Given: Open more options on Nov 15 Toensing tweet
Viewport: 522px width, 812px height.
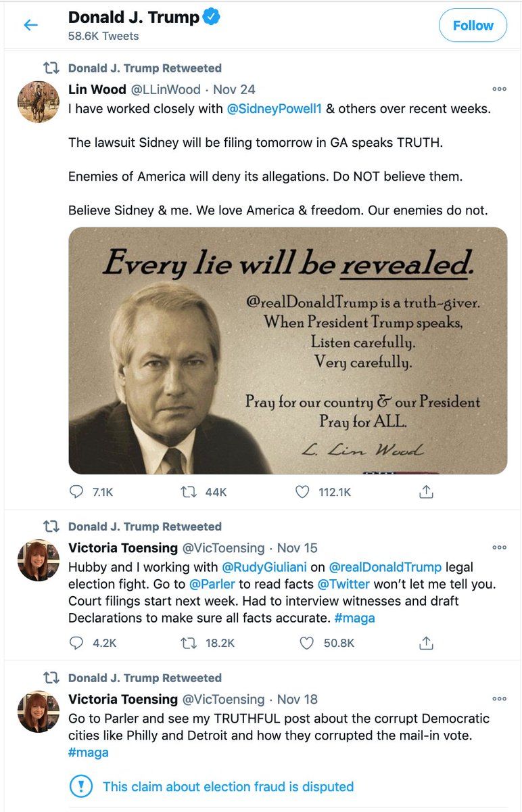Looking at the screenshot, I should 499,547.
